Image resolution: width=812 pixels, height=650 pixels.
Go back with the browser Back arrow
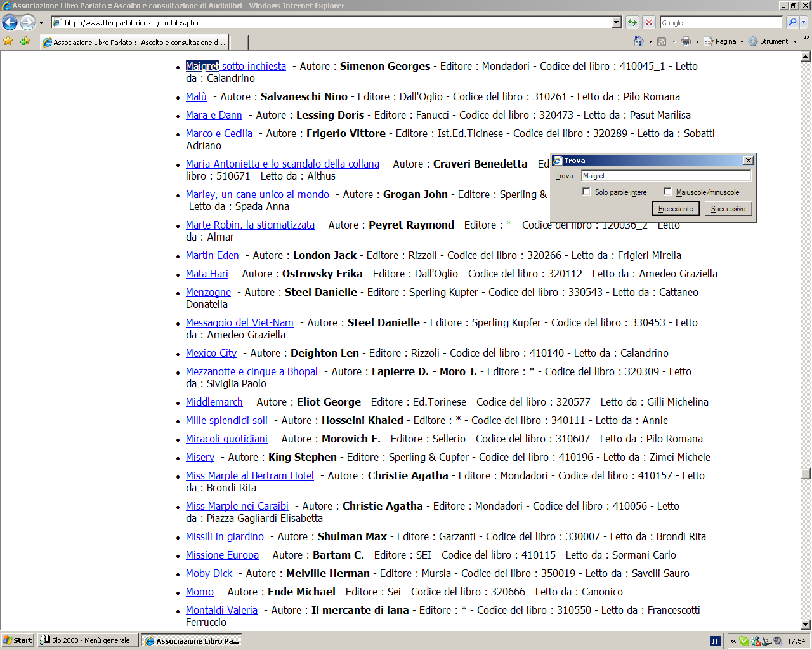[x=10, y=23]
